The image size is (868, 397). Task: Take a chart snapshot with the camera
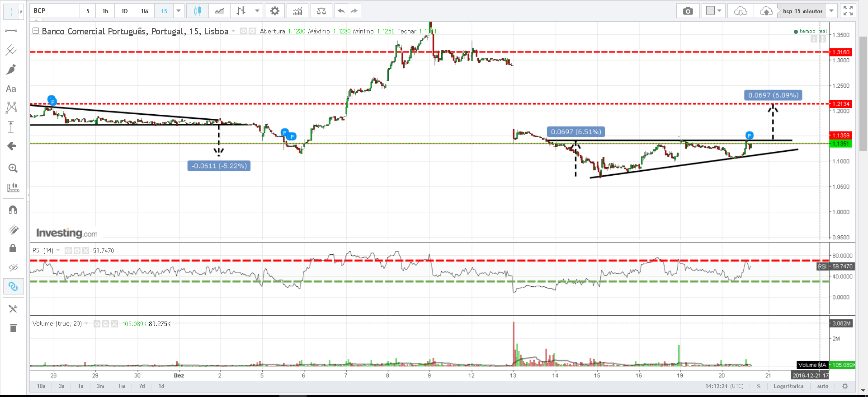click(x=688, y=11)
